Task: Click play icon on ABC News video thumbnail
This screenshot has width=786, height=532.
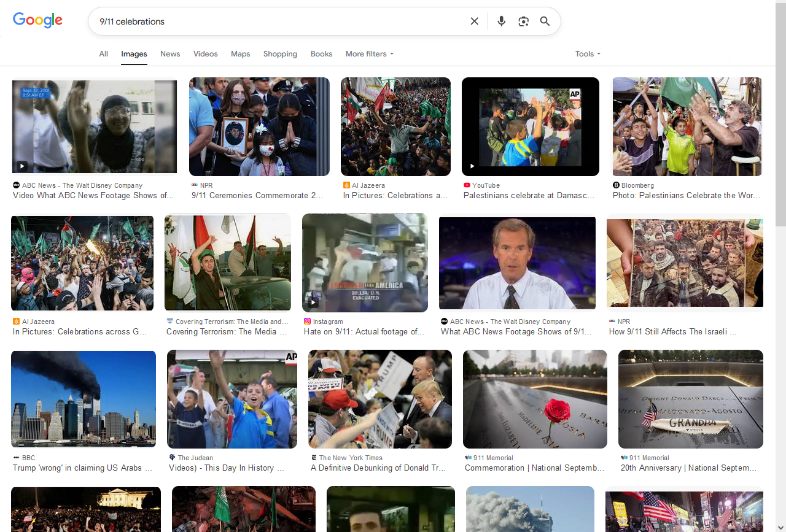Action: click(21, 166)
